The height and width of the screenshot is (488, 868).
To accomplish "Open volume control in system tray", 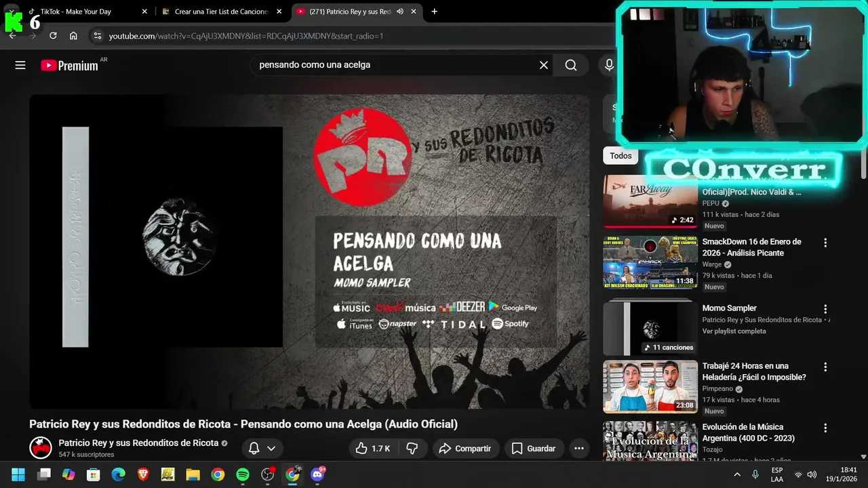I will [812, 474].
